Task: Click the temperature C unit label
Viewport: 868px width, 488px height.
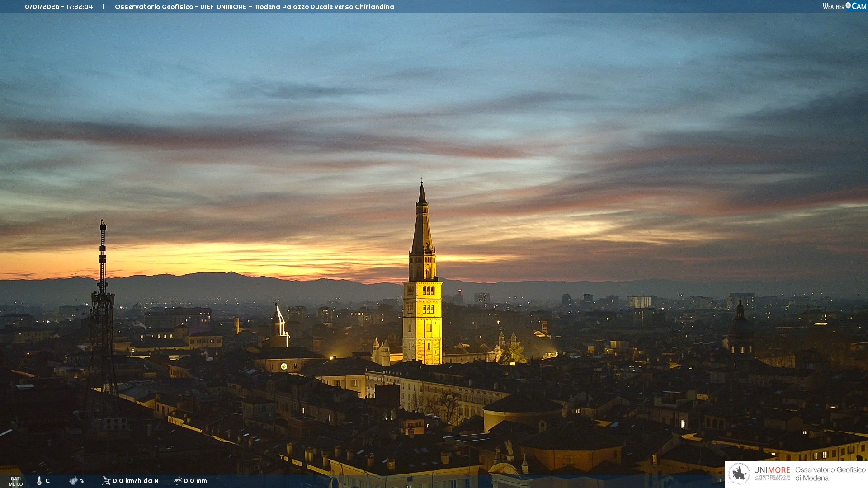Action: pos(47,481)
